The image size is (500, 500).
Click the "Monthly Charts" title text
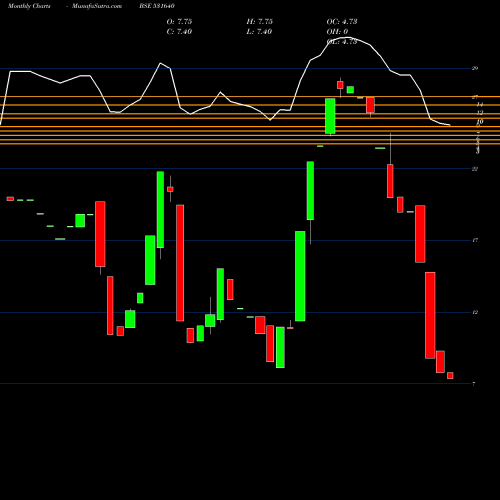pyautogui.click(x=29, y=6)
